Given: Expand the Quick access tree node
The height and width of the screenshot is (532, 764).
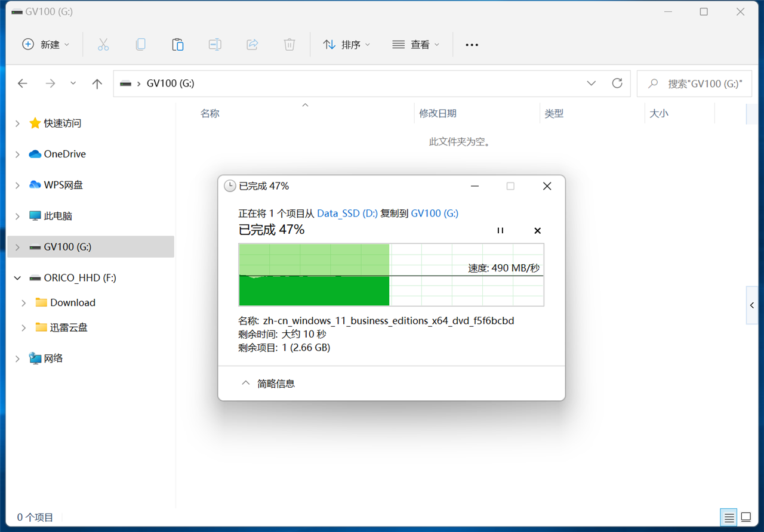Looking at the screenshot, I should 17,123.
